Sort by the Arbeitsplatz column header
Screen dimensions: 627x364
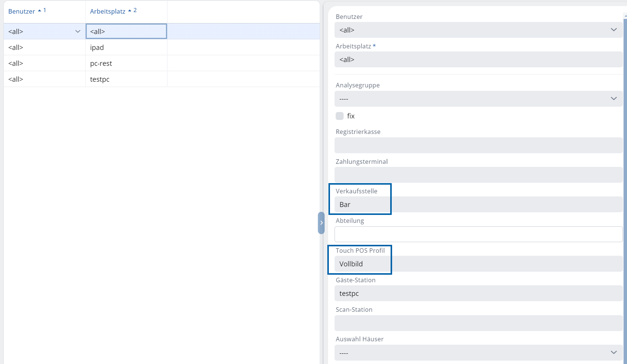click(108, 11)
